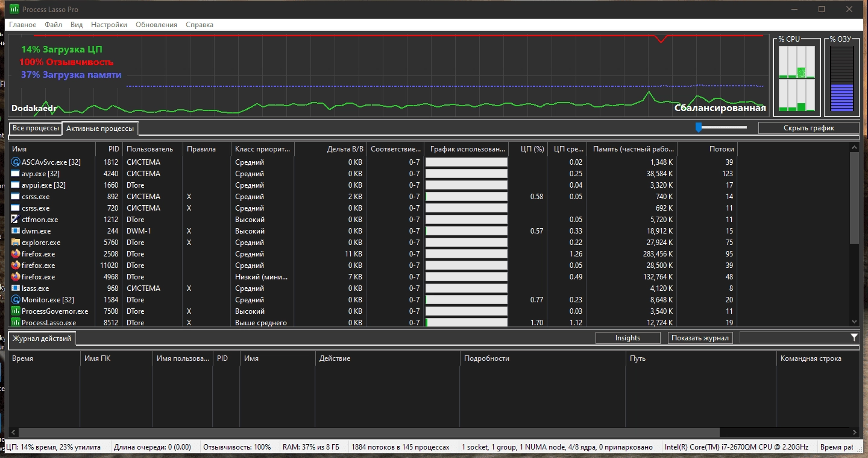The width and height of the screenshot is (868, 458).
Task: Click csrss.exe icon for PID 720
Action: click(16, 208)
